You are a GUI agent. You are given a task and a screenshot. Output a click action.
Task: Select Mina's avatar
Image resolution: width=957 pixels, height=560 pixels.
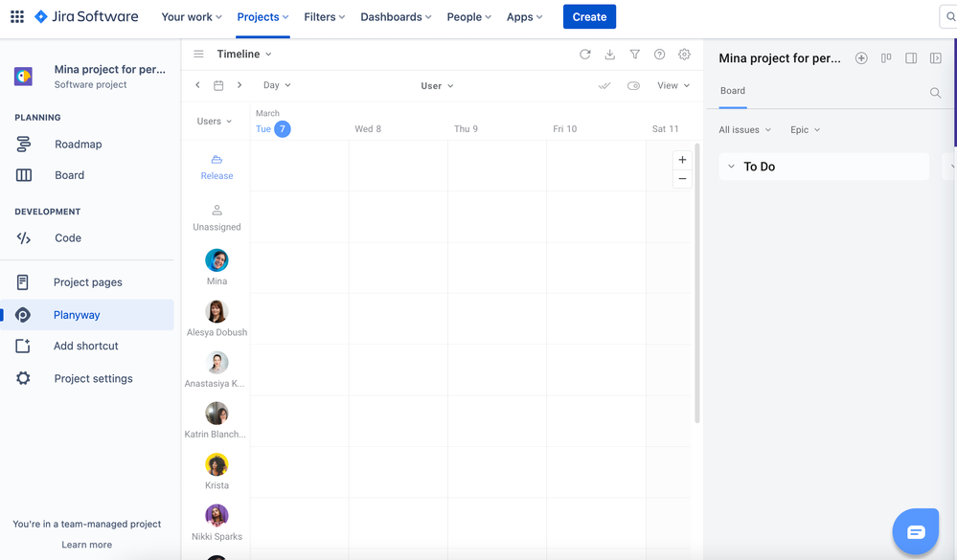tap(216, 260)
